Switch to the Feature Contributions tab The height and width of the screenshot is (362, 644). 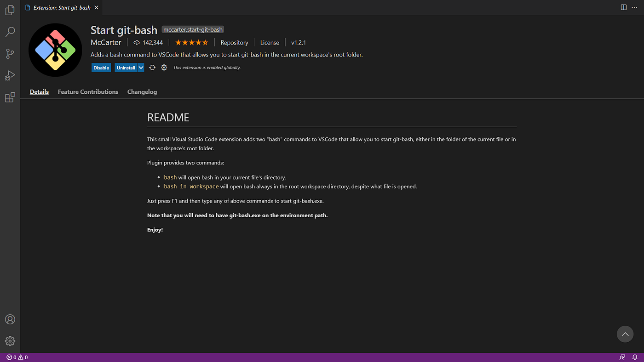pyautogui.click(x=88, y=92)
